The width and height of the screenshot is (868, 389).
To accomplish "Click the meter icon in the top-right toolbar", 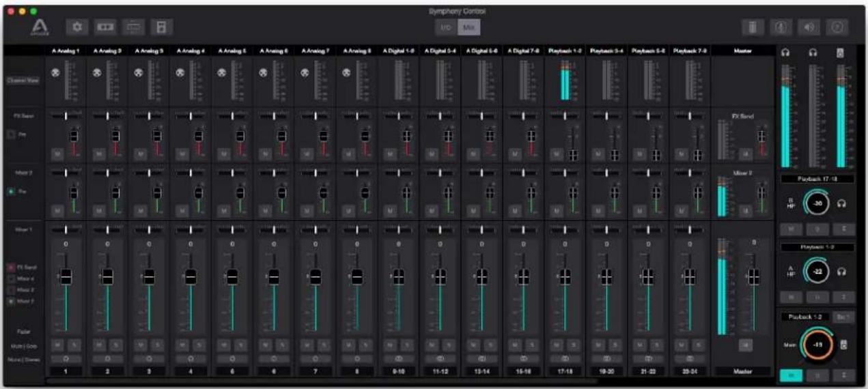I will [753, 27].
